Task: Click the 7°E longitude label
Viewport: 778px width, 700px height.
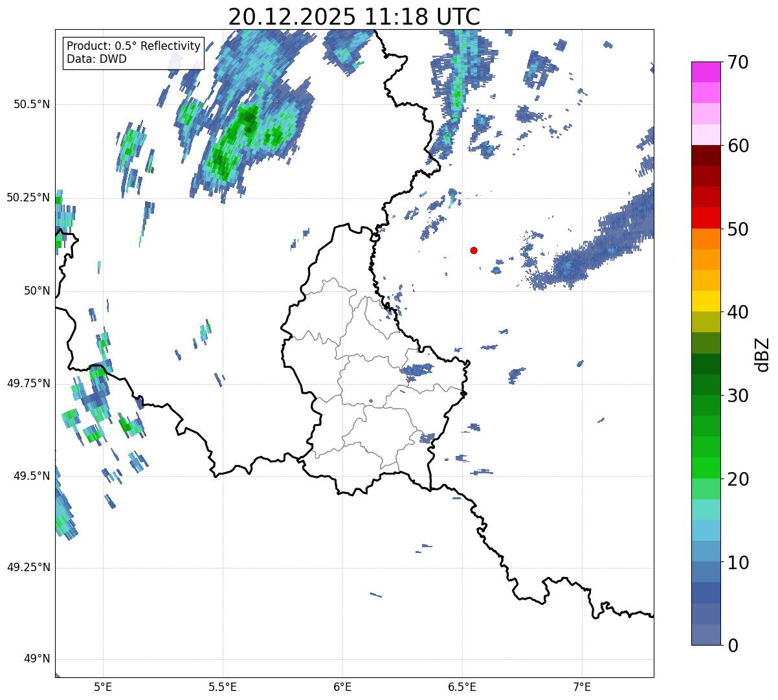Action: (x=582, y=687)
